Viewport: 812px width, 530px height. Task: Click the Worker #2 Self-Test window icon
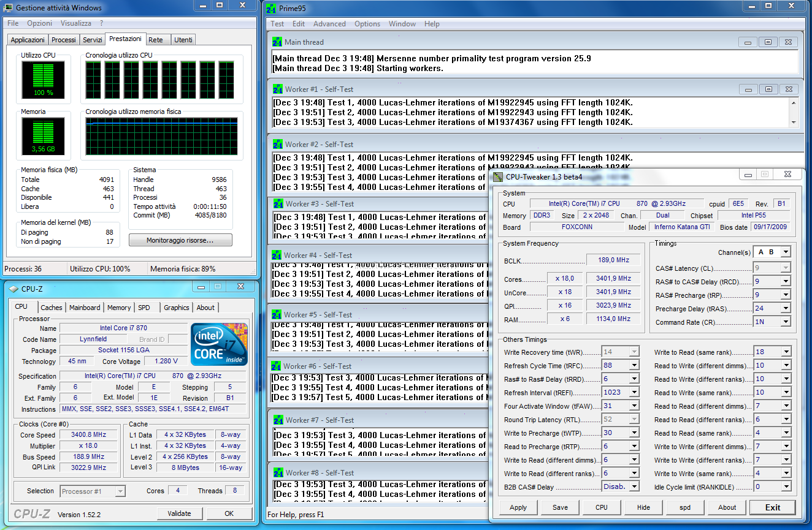[278, 145]
